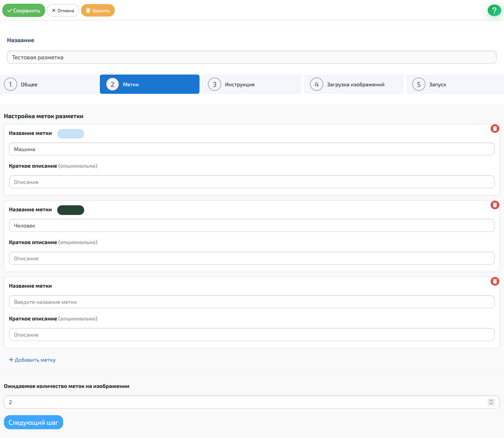This screenshot has width=504, height=438.
Task: Click the orange Удалить delete button
Action: coord(98,10)
